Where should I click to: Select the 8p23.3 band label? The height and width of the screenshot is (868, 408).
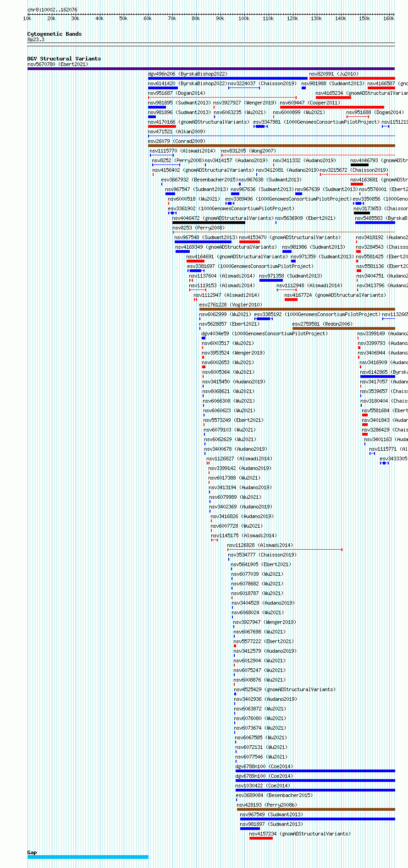point(36,39)
